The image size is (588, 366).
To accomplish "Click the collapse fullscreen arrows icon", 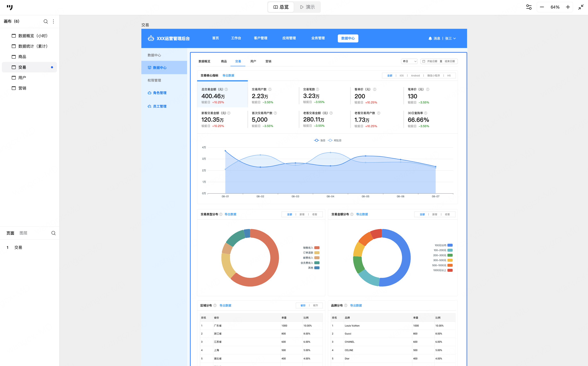I will 581,7.
